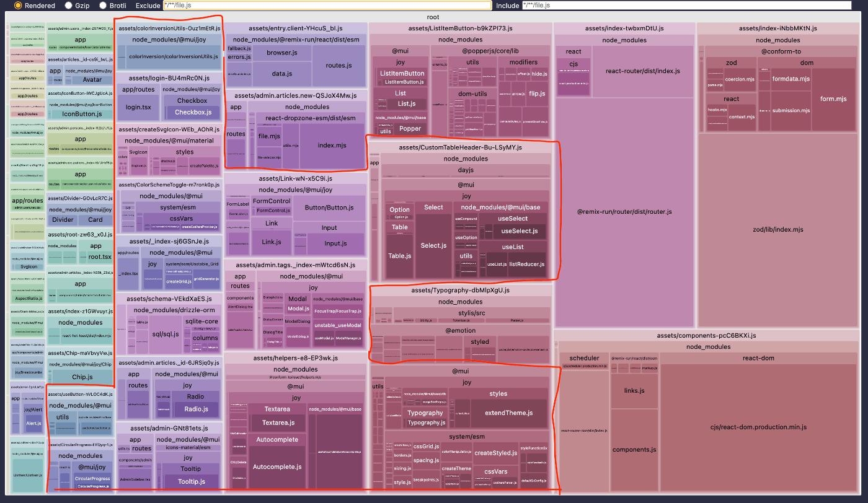Select index.mjs inside react-dropzone-esm
Image resolution: width=868 pixels, height=503 pixels.
coord(332,146)
